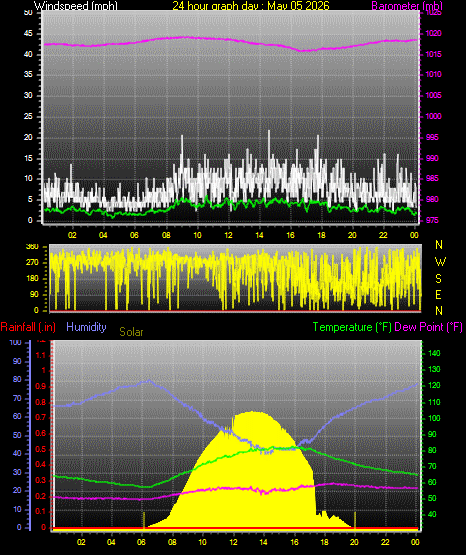Select the "Temperature (°F)" legend label
The width and height of the screenshot is (466, 555).
352,327
